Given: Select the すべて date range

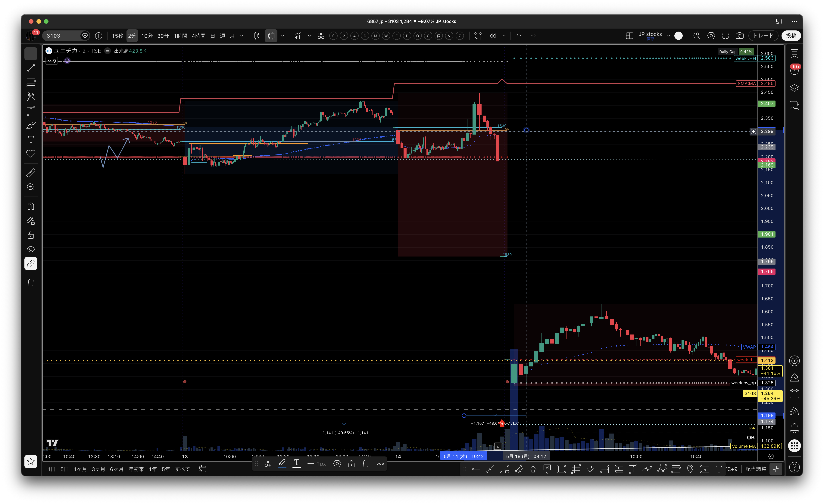Looking at the screenshot, I should [x=183, y=469].
